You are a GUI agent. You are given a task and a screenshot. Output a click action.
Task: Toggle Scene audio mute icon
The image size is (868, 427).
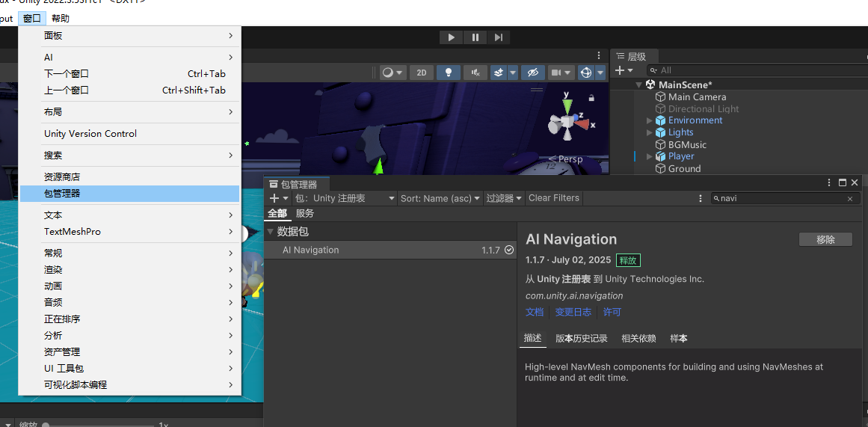(x=475, y=73)
